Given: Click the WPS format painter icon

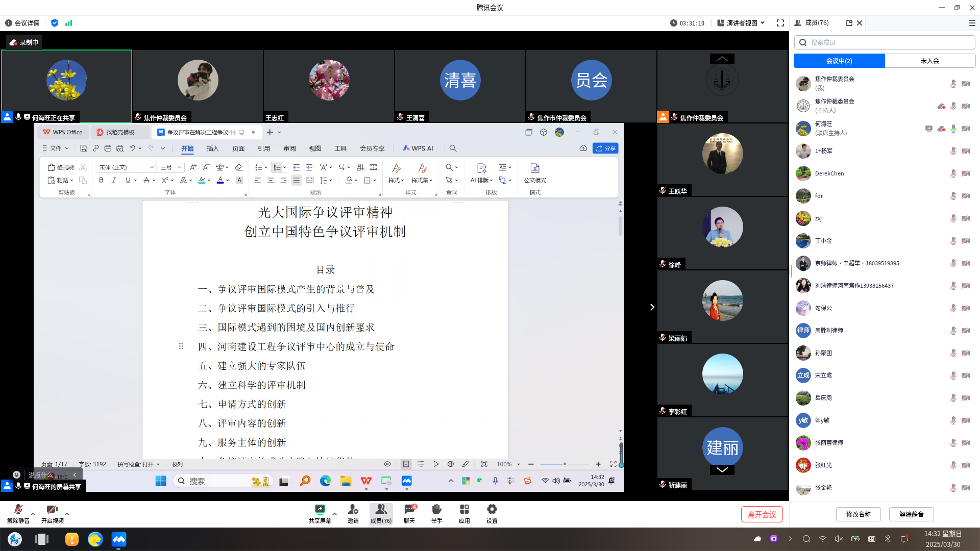Looking at the screenshot, I should pos(61,167).
